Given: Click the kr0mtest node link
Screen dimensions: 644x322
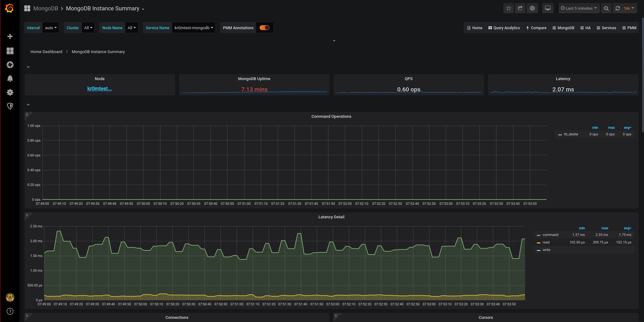Looking at the screenshot, I should (99, 89).
